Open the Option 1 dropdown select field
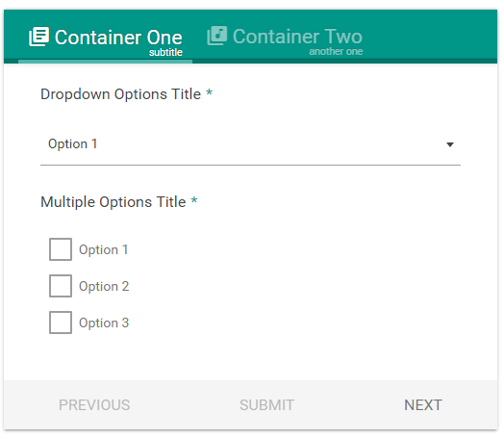Image resolution: width=504 pixels, height=439 pixels. [x=250, y=144]
